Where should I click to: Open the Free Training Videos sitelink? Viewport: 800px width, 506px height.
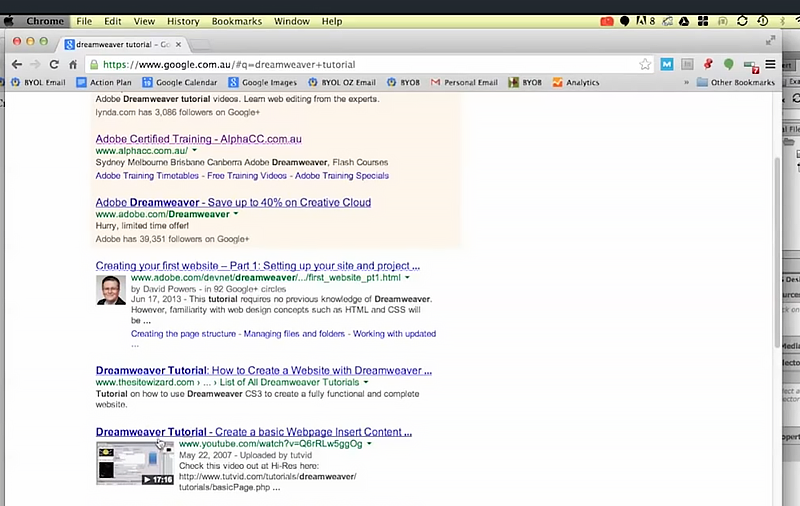point(247,175)
